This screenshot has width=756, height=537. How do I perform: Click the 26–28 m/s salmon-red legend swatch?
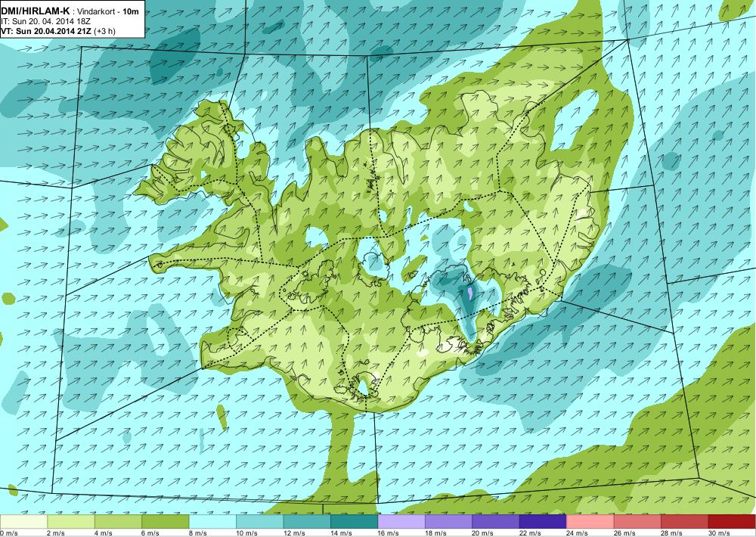click(638, 522)
